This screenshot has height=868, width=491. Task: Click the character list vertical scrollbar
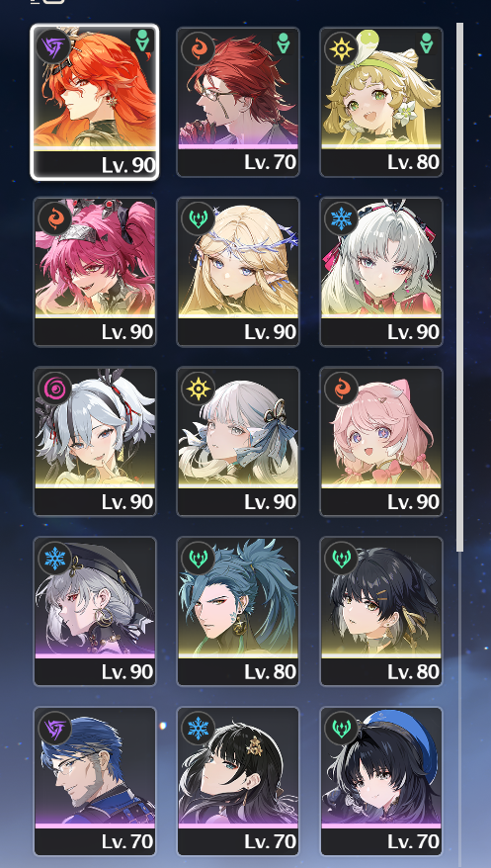459,288
